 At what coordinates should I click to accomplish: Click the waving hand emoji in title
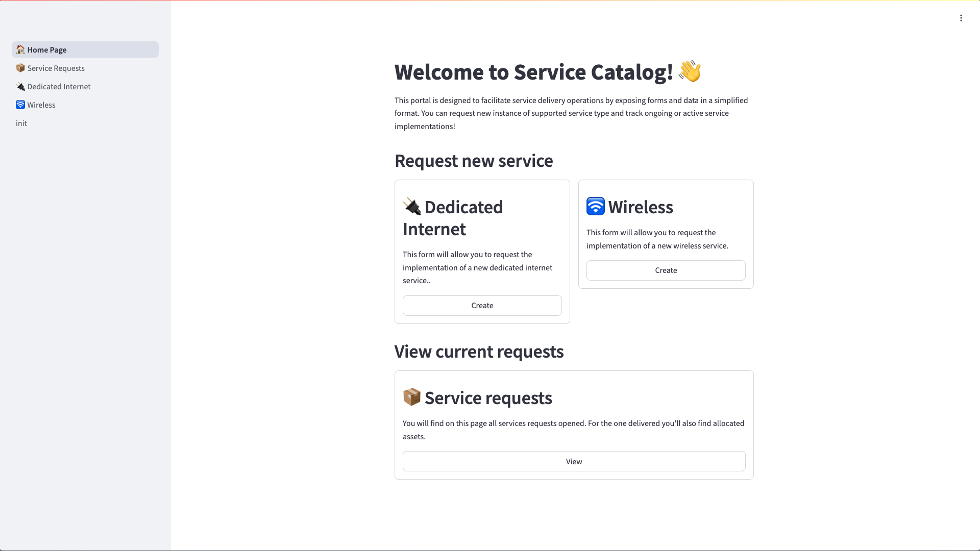[x=690, y=71]
